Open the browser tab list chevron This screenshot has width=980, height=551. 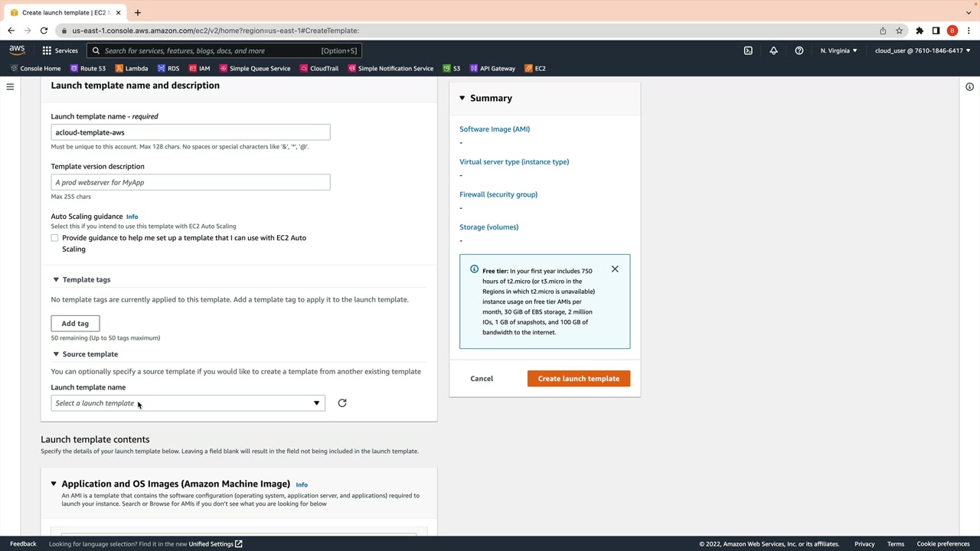(969, 12)
